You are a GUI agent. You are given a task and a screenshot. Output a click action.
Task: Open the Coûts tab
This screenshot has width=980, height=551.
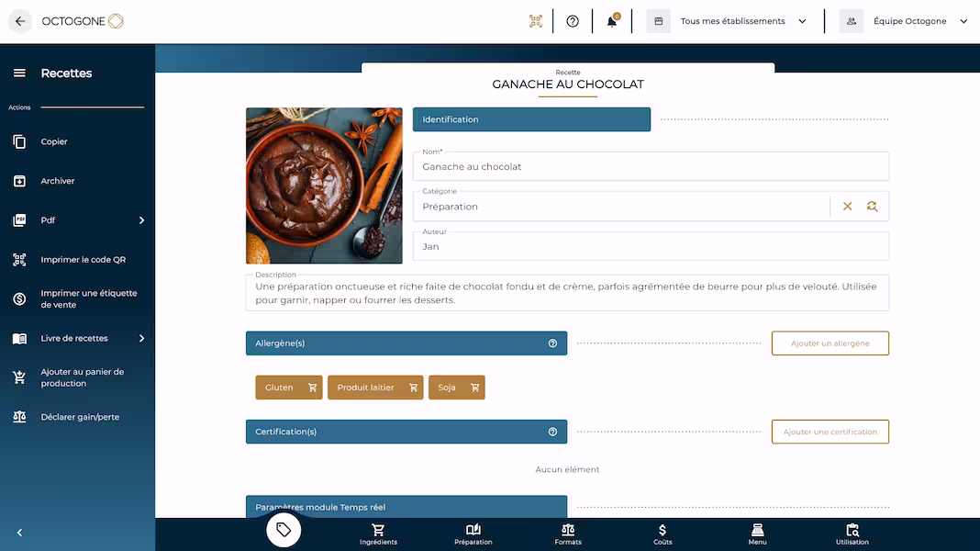[x=662, y=534]
